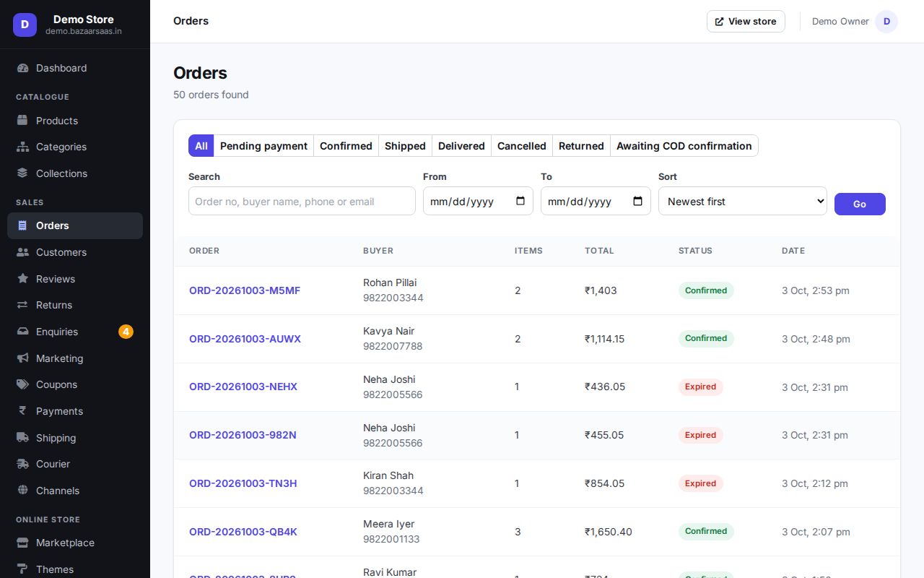Click the Marketing megaphone icon
The height and width of the screenshot is (578, 924).
[22, 358]
